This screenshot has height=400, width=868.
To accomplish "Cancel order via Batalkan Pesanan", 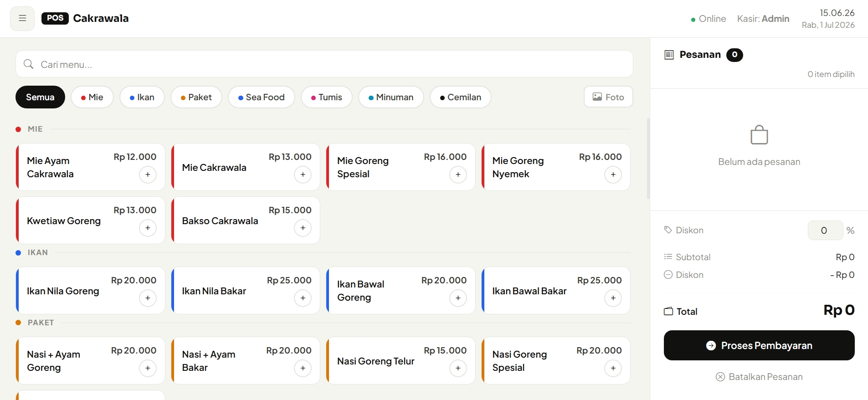I will coord(759,377).
